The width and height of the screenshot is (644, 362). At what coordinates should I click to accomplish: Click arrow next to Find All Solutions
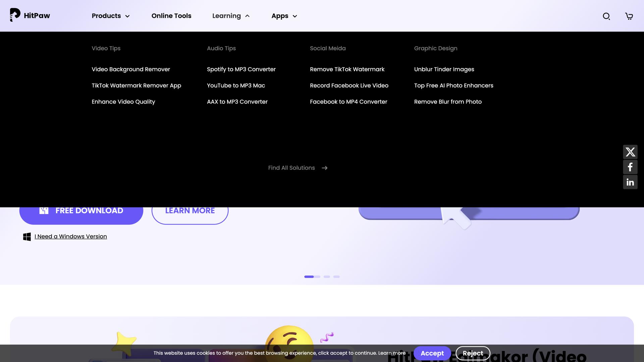pyautogui.click(x=324, y=168)
